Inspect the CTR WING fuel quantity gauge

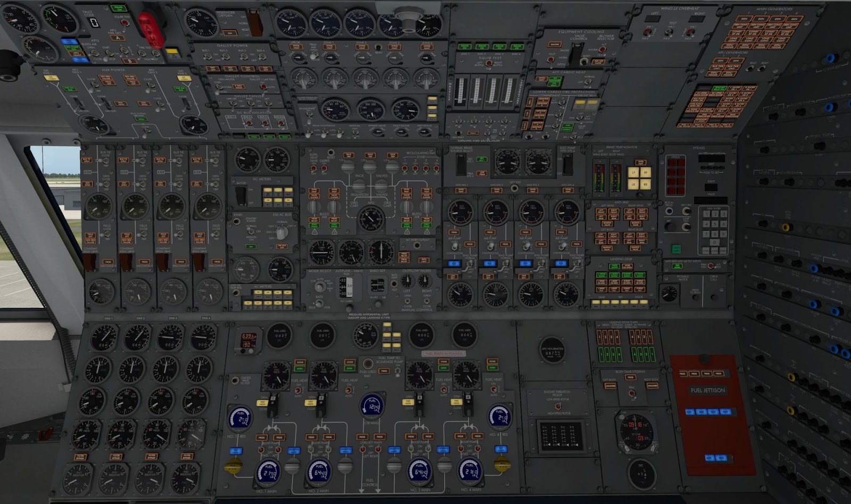371,407
